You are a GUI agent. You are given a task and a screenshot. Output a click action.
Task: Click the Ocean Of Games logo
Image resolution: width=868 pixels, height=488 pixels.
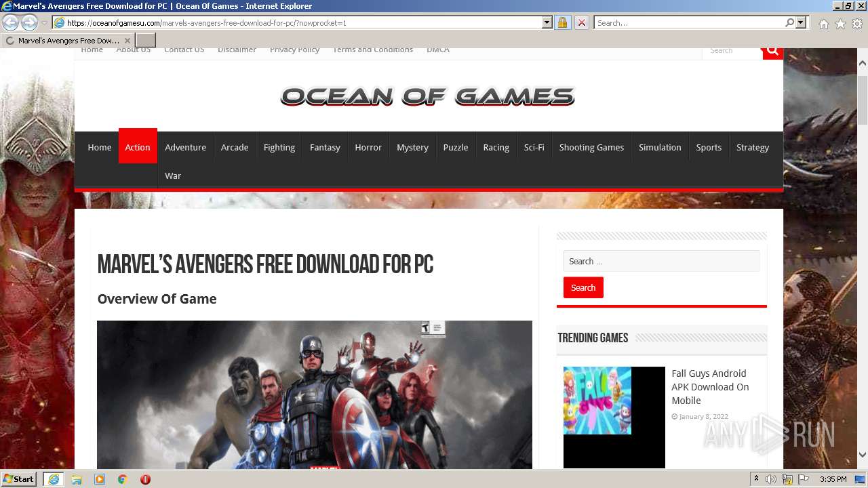[x=428, y=96]
